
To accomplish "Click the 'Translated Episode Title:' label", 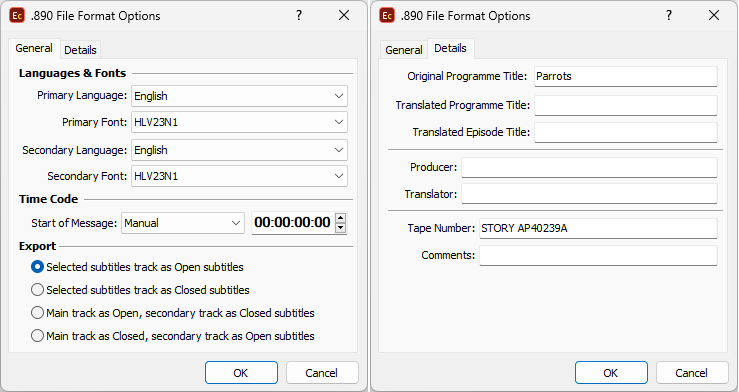I will pyautogui.click(x=471, y=132).
